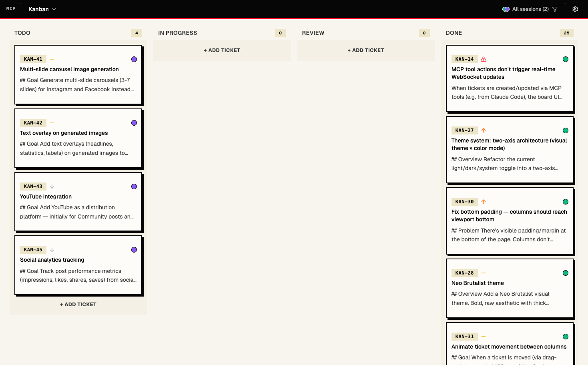The width and height of the screenshot is (588, 365).
Task: Click the DONE count badge showing 25
Action: pos(567,33)
